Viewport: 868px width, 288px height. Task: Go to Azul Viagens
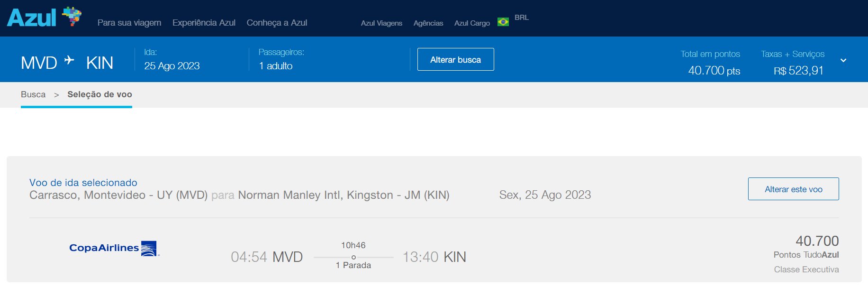pos(381,23)
